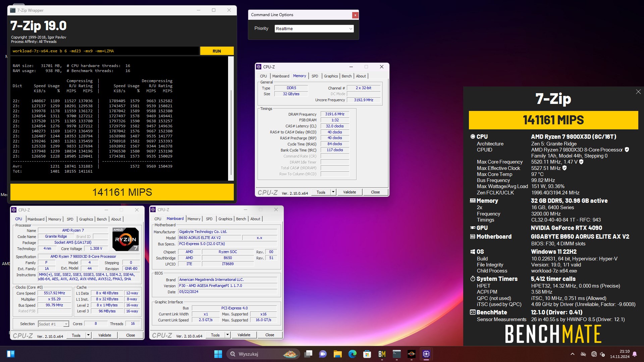
Task: Click the Motherboard icon in the BenchMate panel
Action: tap(473, 237)
